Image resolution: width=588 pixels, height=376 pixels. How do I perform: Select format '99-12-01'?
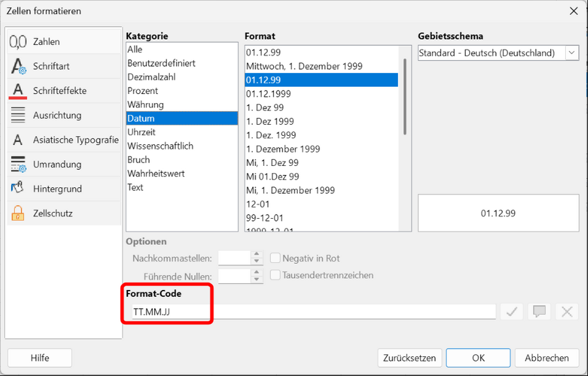[x=321, y=218]
